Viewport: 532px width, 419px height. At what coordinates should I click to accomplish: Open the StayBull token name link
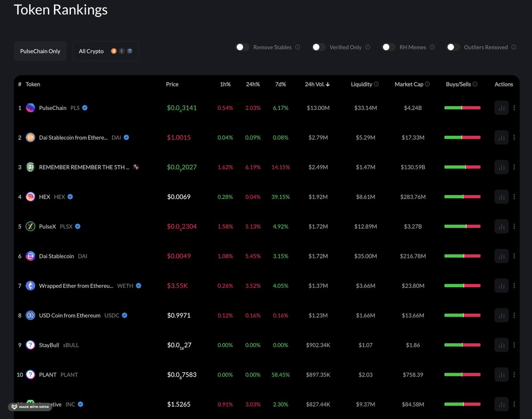click(49, 345)
